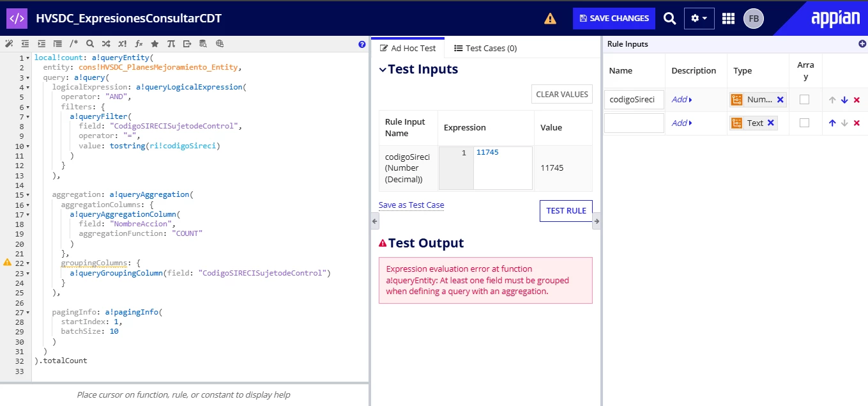Click the empty rule input name field
The height and width of the screenshot is (406, 868).
point(634,123)
